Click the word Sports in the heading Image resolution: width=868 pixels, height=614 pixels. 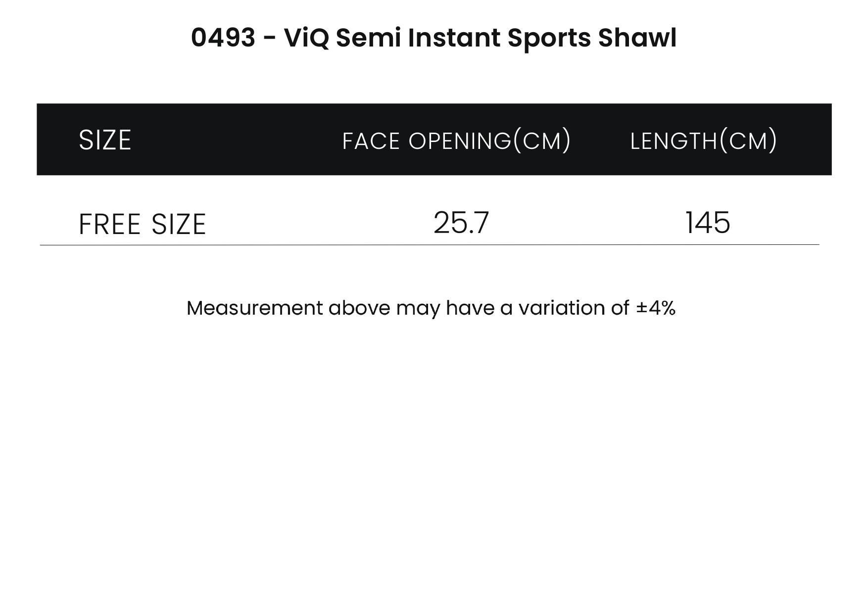549,39
